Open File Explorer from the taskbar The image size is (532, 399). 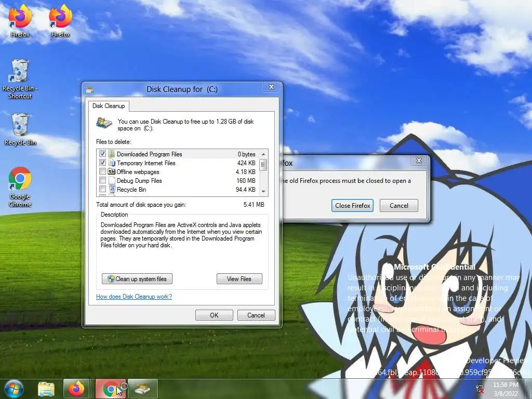pyautogui.click(x=46, y=389)
